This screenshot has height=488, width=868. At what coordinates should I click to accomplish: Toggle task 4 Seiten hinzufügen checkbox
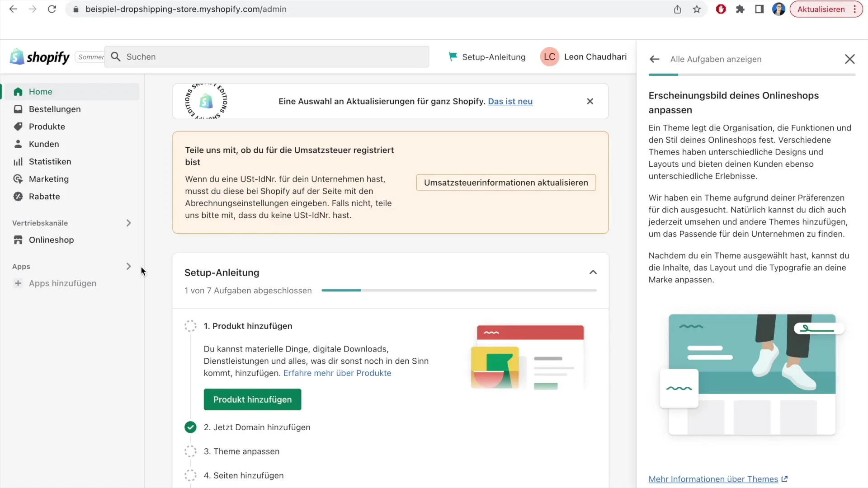click(x=191, y=475)
